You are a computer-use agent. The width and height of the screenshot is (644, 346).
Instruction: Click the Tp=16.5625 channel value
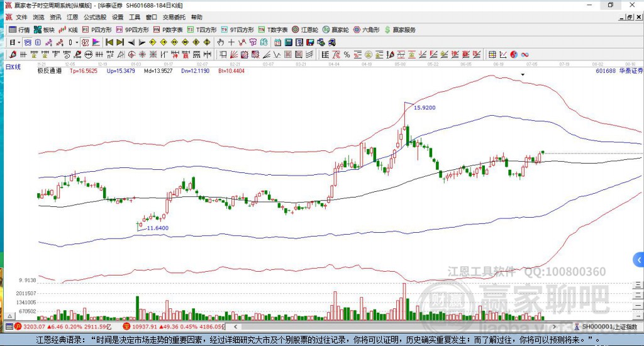point(84,70)
